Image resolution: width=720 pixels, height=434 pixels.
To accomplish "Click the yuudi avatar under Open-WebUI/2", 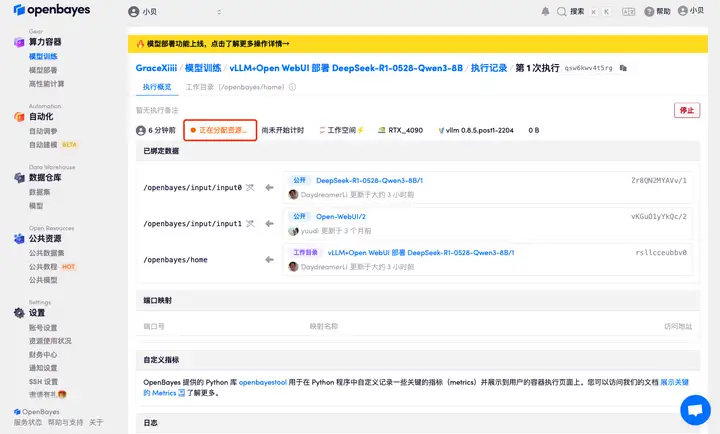I will 293,231.
